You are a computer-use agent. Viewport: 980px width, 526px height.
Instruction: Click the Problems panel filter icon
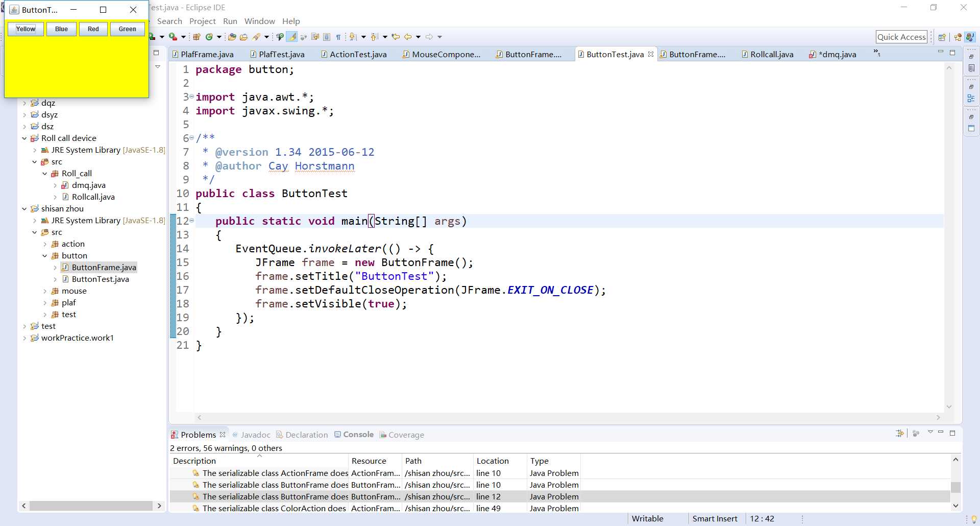pos(899,433)
